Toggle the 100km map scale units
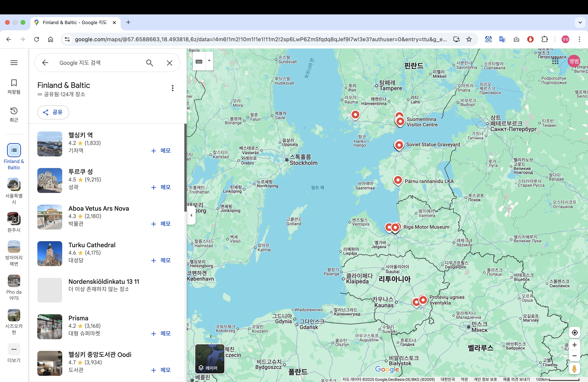588x382 pixels. pyautogui.click(x=557, y=379)
